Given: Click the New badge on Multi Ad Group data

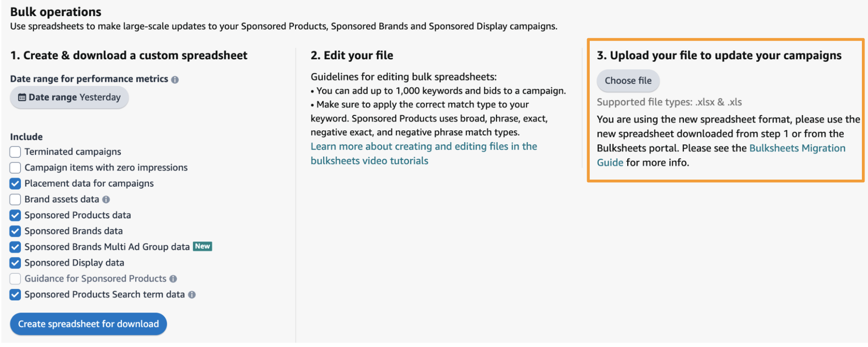Looking at the screenshot, I should (x=202, y=246).
